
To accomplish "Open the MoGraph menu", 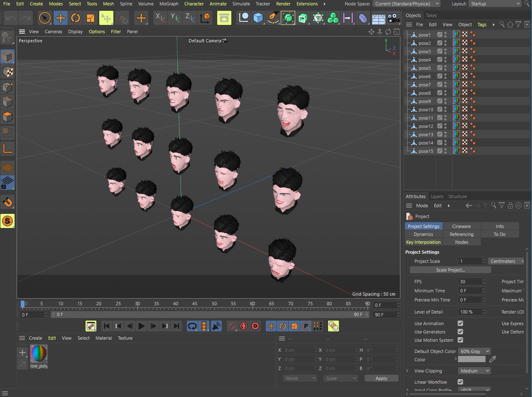I will tap(169, 4).
